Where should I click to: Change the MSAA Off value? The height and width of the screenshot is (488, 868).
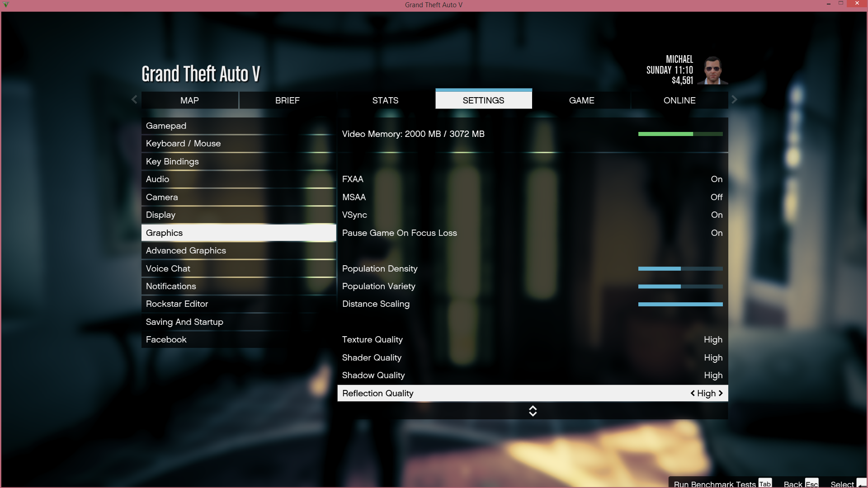(x=716, y=197)
